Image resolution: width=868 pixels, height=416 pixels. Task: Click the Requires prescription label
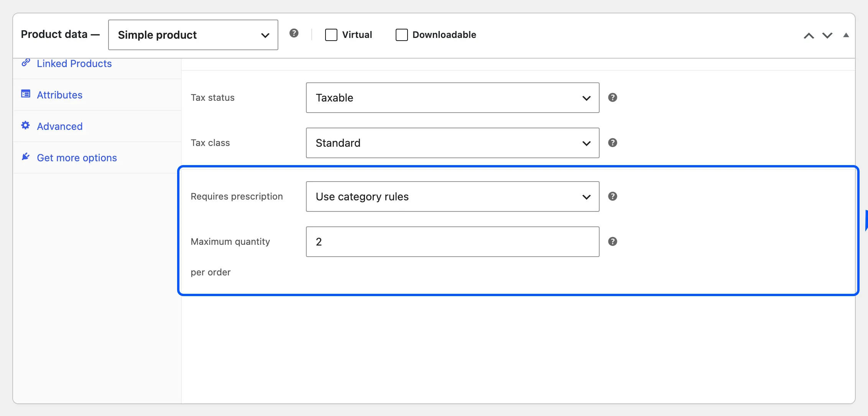point(237,197)
